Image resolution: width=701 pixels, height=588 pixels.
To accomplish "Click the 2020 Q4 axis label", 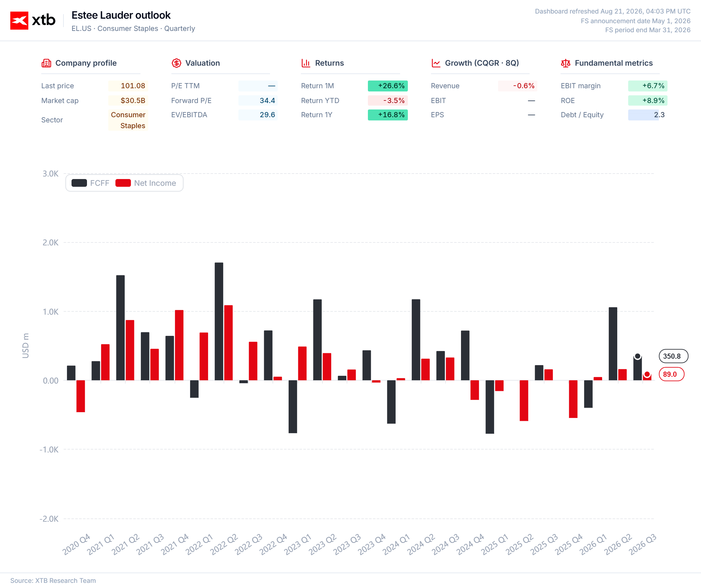I will [76, 545].
